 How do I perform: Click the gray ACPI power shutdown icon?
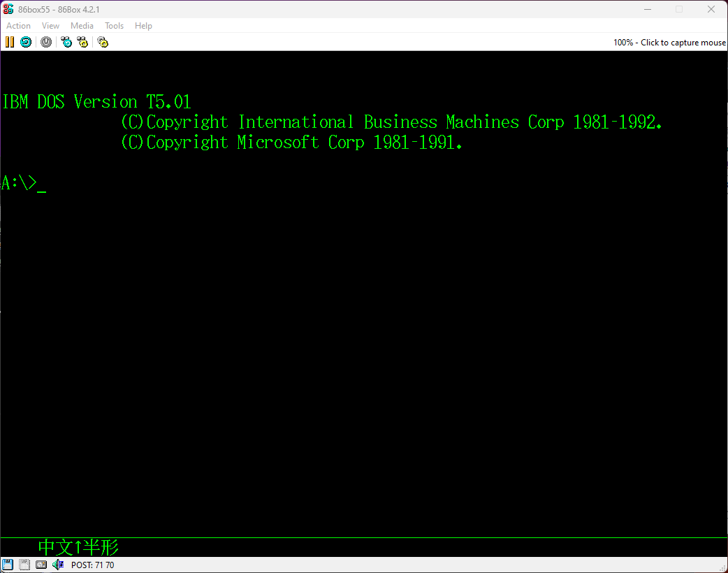[46, 42]
